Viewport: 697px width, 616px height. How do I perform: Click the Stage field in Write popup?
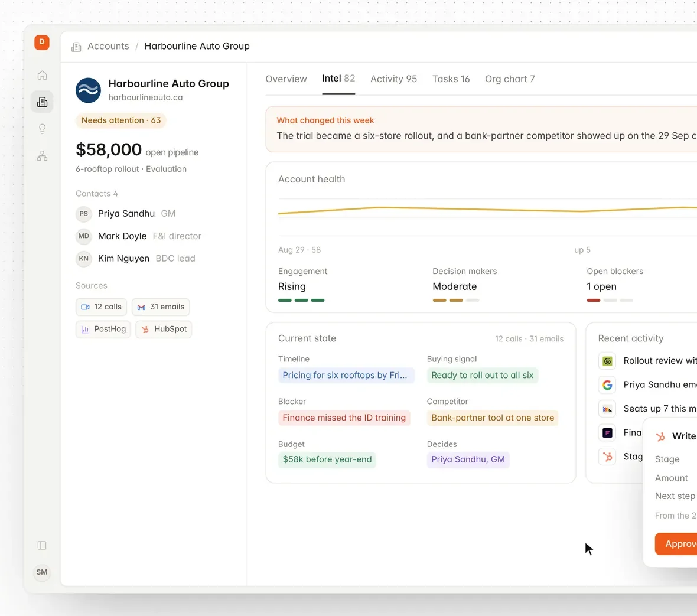tap(667, 459)
